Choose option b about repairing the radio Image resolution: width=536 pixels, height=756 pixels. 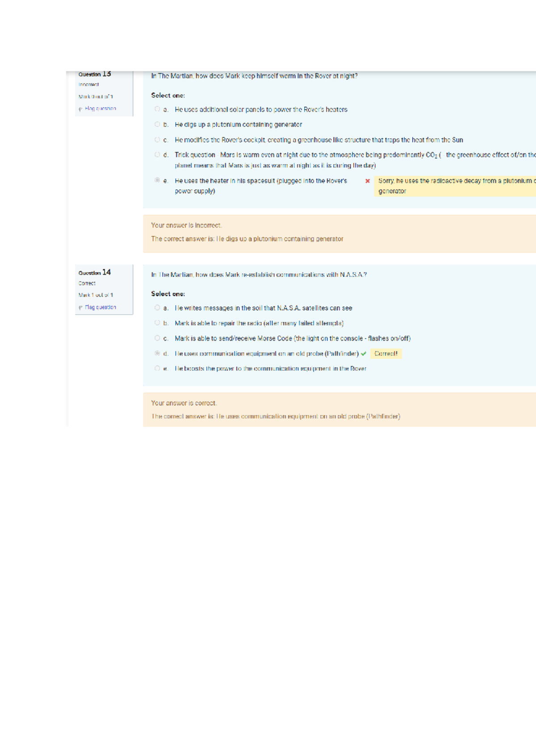click(x=157, y=323)
